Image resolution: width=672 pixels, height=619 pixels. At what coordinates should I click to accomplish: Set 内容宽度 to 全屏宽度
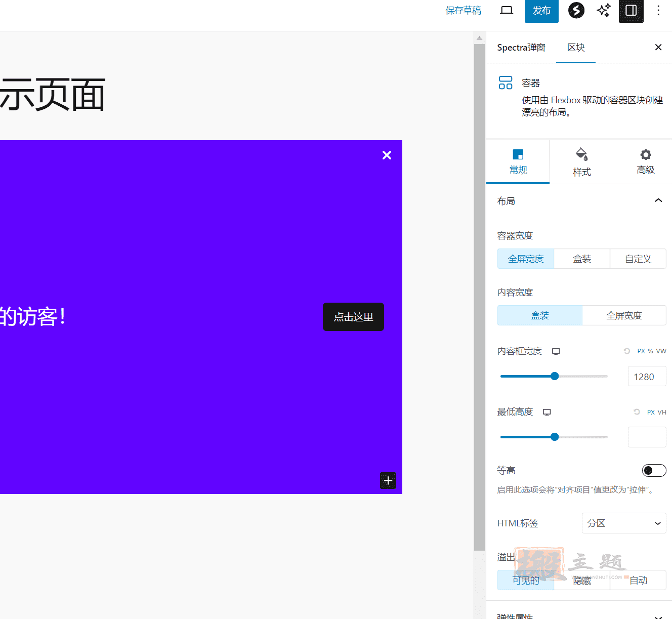point(624,315)
